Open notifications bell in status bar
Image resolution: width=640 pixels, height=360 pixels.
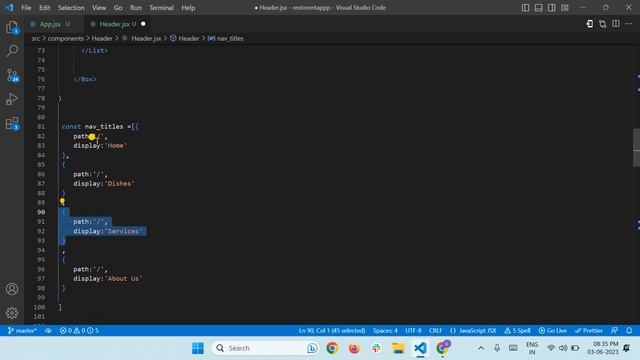[629, 331]
